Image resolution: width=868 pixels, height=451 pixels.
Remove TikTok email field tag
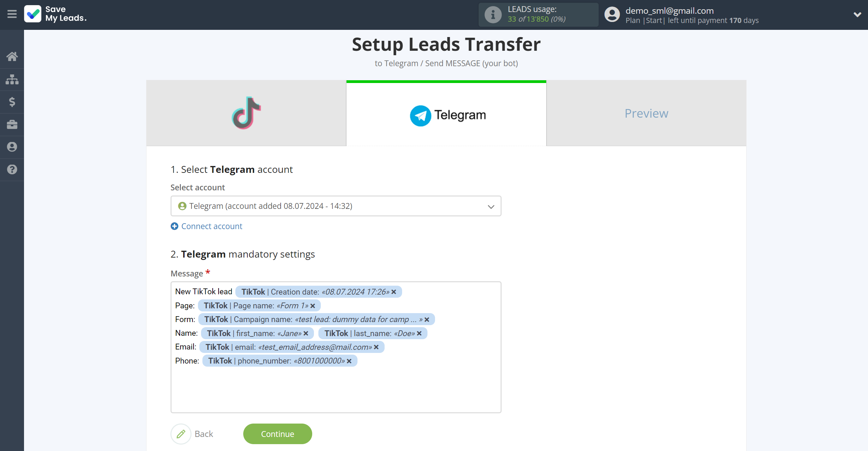377,347
